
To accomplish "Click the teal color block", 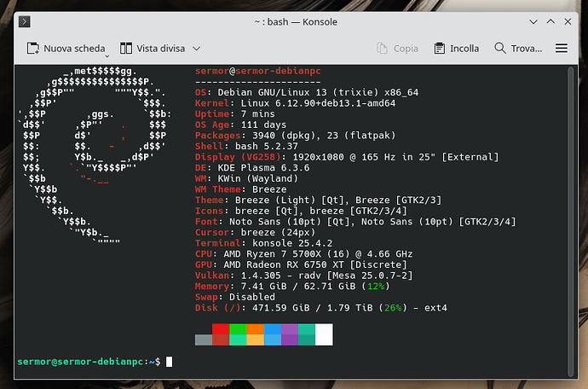I will (307, 329).
